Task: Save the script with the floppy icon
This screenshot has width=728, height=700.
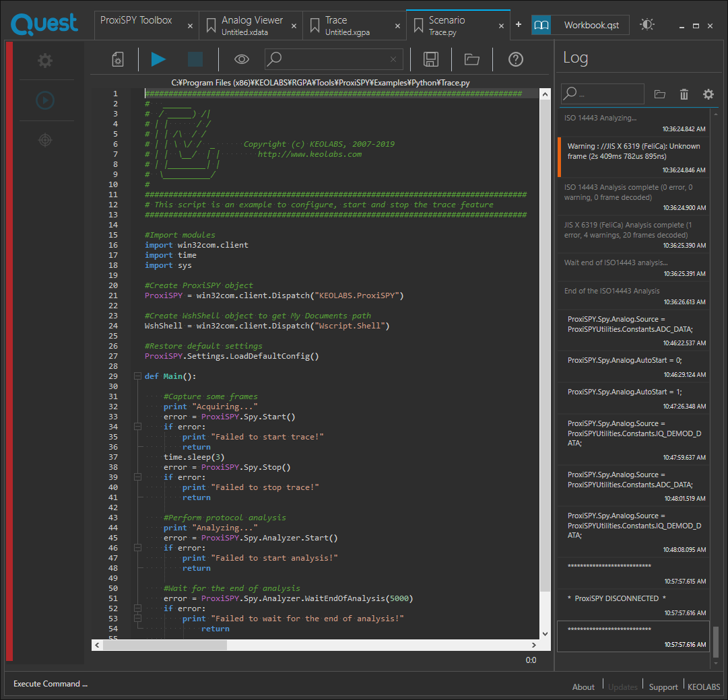Action: click(x=431, y=59)
